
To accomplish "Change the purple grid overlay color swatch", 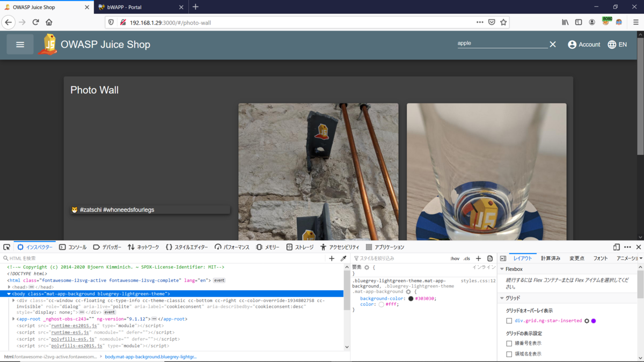I will [x=594, y=321].
